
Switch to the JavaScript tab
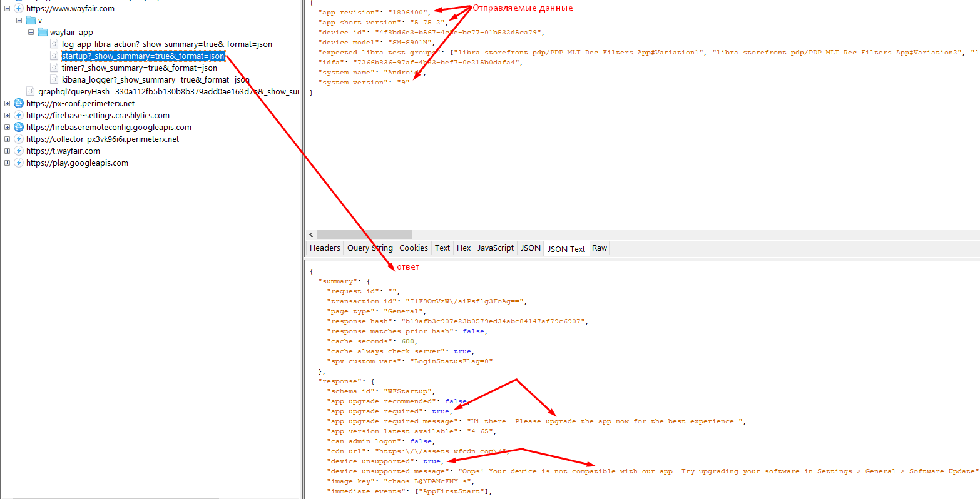tap(496, 248)
